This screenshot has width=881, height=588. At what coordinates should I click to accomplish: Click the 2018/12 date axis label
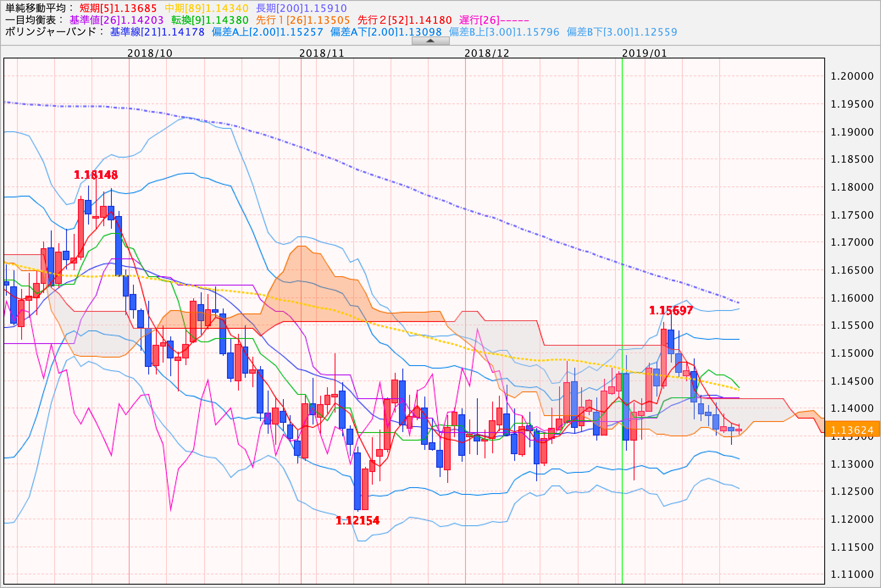[487, 53]
